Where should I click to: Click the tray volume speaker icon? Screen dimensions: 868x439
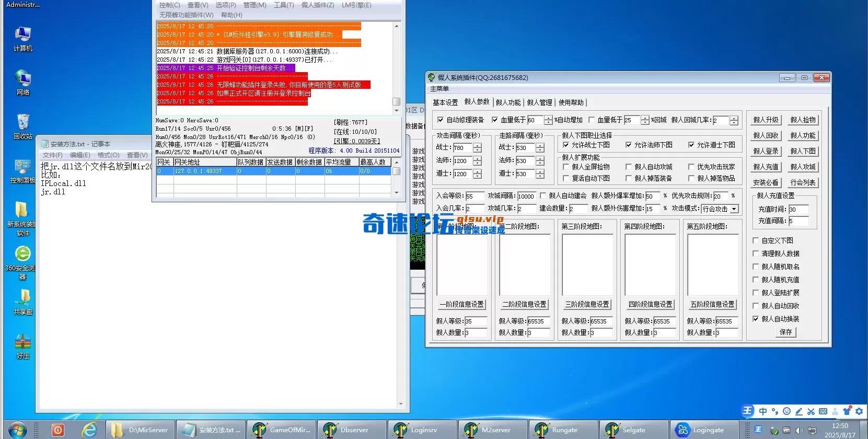coord(799,431)
